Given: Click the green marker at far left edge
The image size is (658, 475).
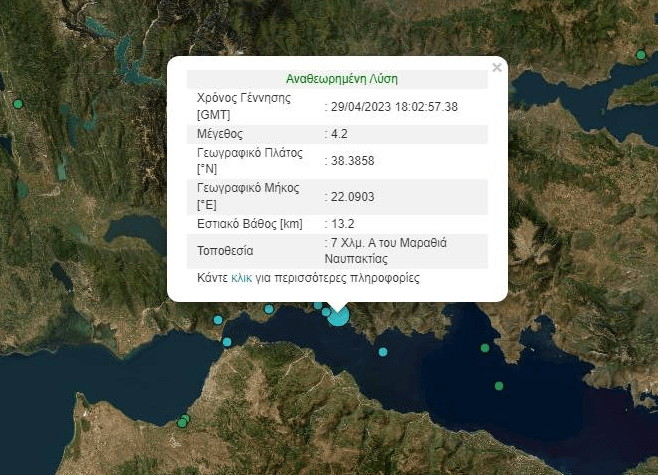Looking at the screenshot, I should pyautogui.click(x=17, y=104).
